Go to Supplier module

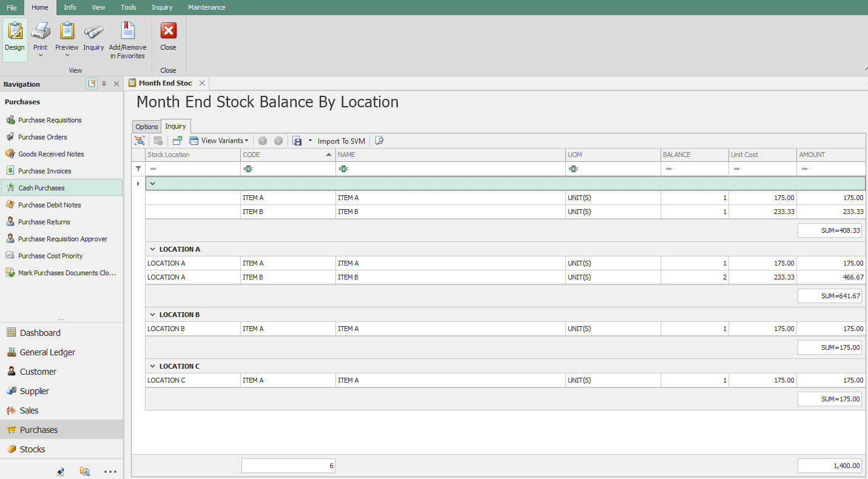[61, 391]
